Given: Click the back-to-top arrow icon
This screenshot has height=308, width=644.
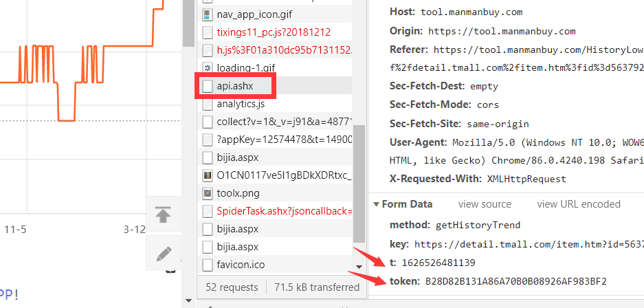Looking at the screenshot, I should [163, 214].
